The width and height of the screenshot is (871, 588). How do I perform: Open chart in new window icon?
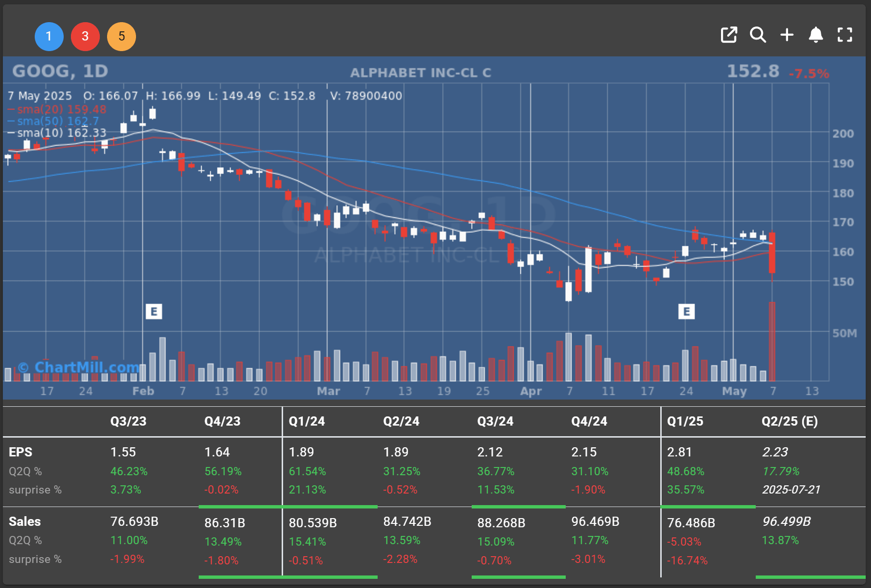coord(729,35)
